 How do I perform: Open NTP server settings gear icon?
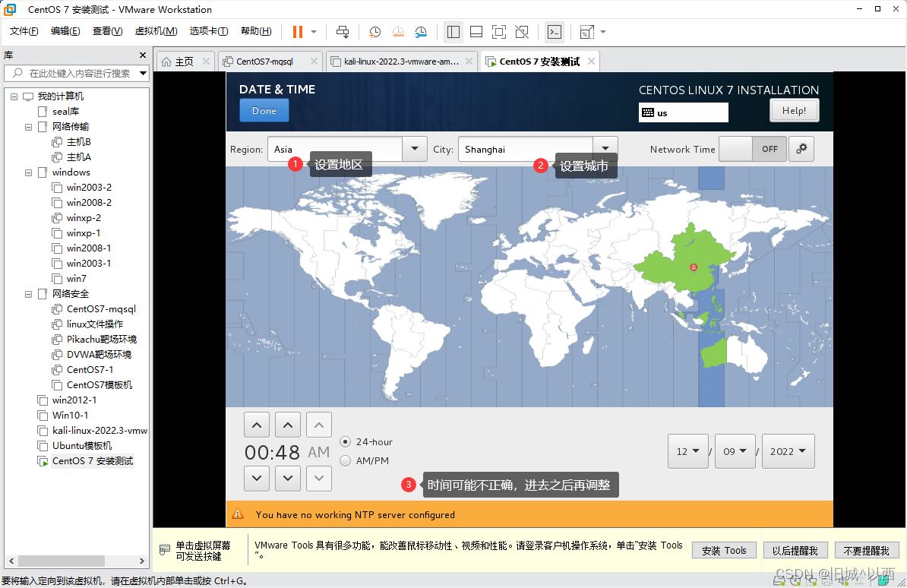click(x=801, y=149)
